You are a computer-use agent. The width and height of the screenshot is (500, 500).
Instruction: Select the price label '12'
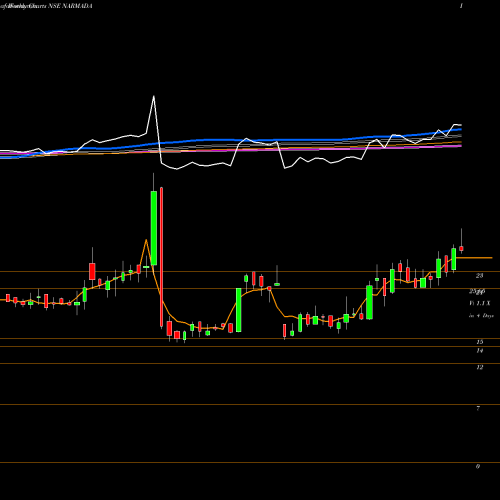click(480, 367)
